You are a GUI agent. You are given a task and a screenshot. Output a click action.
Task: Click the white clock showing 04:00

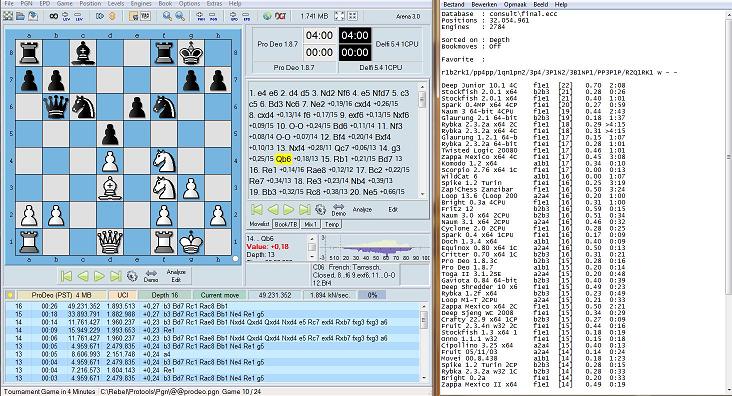pos(319,35)
